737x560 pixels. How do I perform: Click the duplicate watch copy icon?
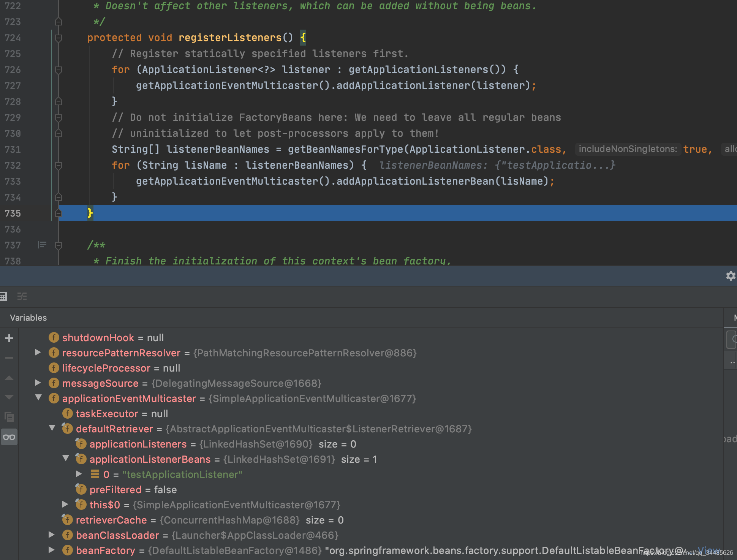9,417
